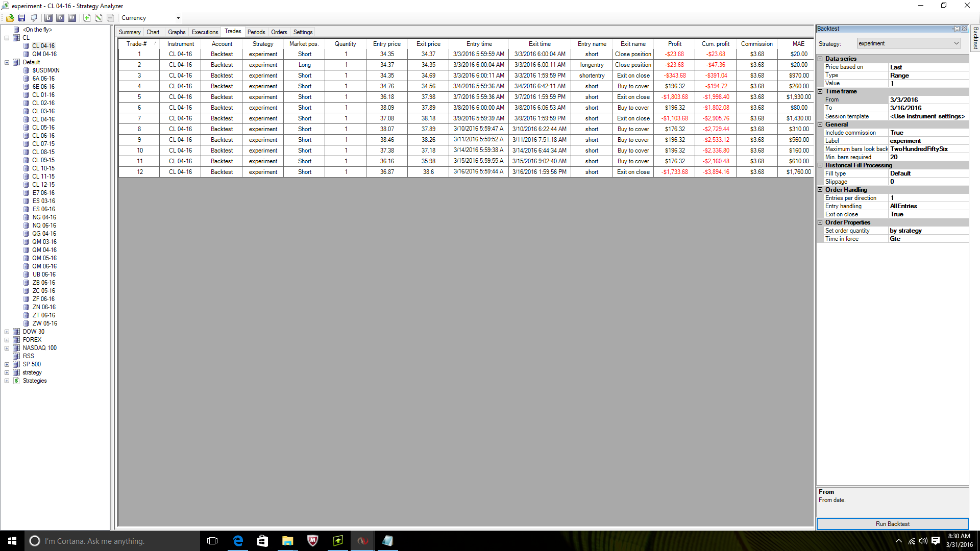Sort trades by the Profit column header

coord(674,44)
